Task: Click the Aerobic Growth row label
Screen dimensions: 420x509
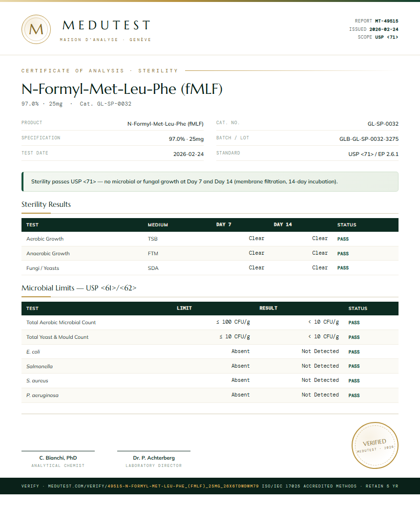Action: click(45, 239)
